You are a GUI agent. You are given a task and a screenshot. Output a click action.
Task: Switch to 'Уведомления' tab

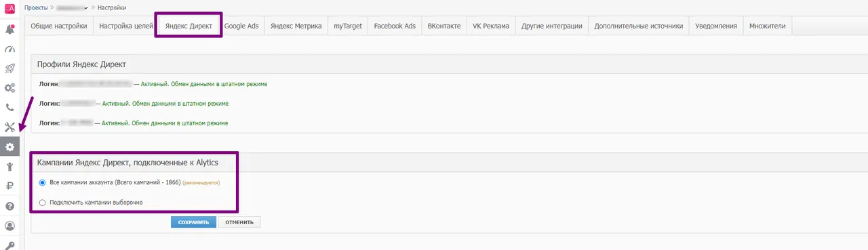[x=716, y=26]
